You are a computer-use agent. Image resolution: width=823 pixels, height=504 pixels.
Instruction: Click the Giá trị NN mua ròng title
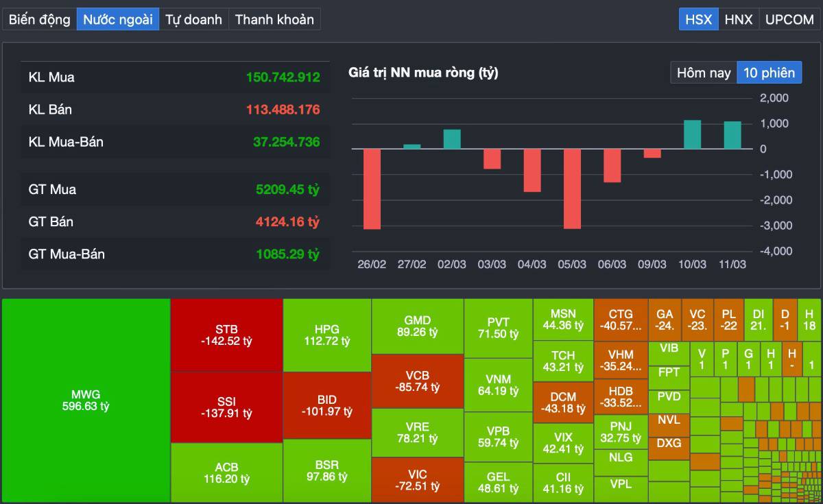tap(423, 72)
